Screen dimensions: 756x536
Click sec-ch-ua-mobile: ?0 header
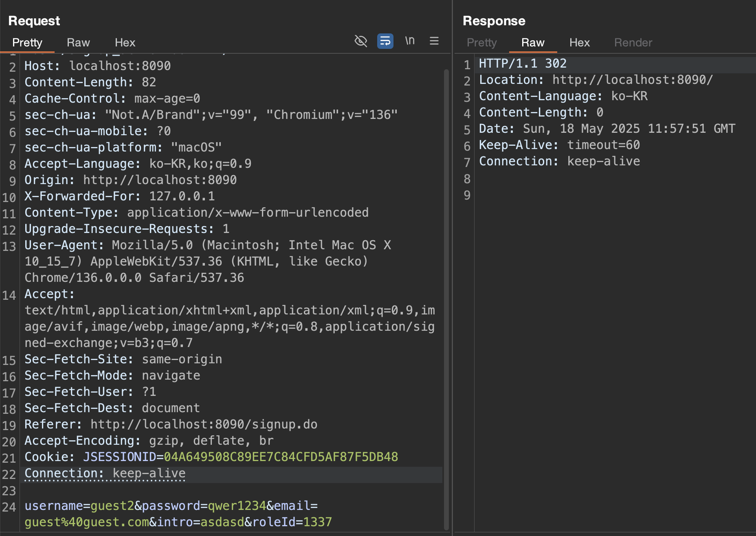(98, 131)
